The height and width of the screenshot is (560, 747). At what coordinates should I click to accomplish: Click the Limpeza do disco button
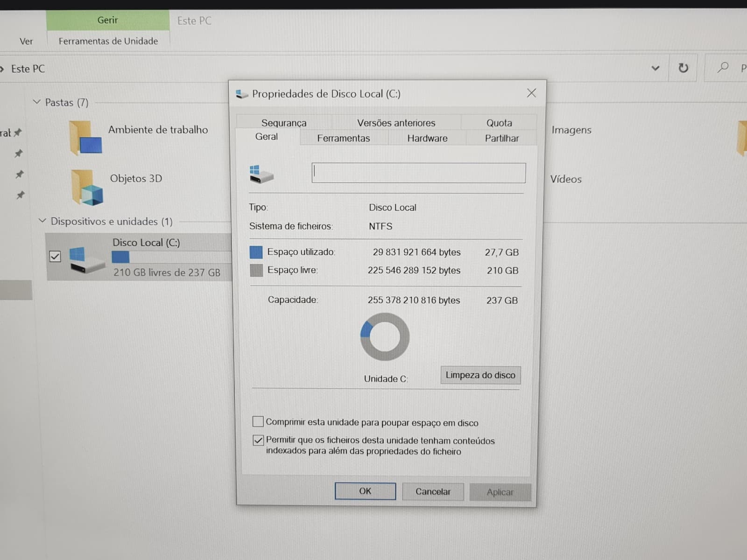480,375
